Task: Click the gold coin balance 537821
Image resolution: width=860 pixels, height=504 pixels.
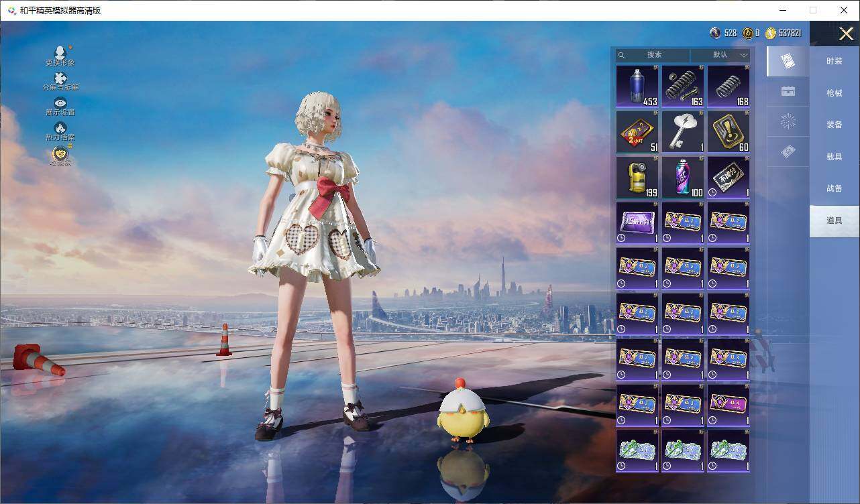Action: pyautogui.click(x=784, y=33)
